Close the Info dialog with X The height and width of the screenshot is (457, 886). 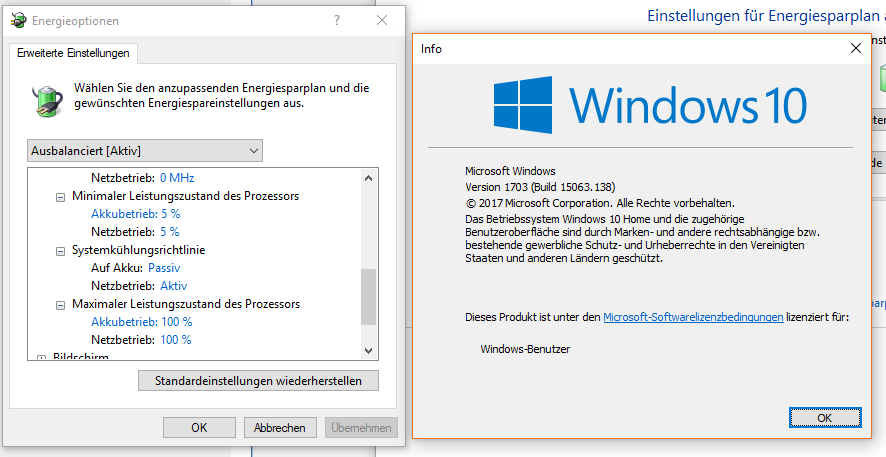pos(855,49)
